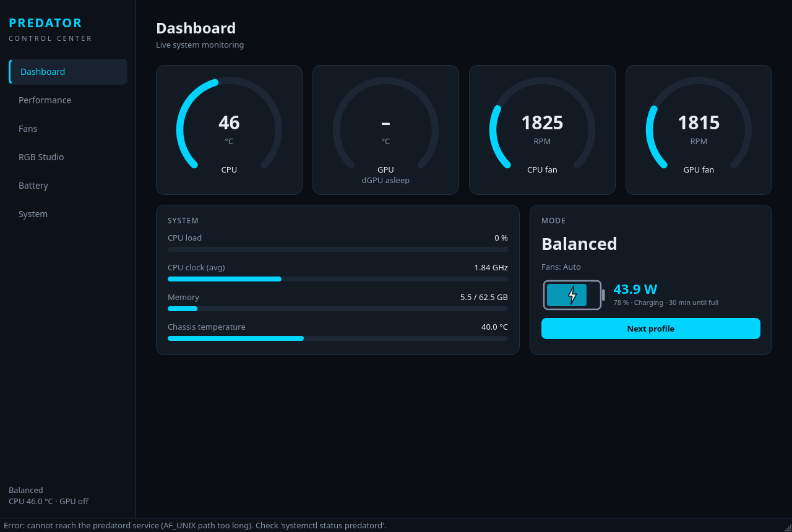The image size is (792, 532).
Task: Open the Battery page
Action: point(68,186)
